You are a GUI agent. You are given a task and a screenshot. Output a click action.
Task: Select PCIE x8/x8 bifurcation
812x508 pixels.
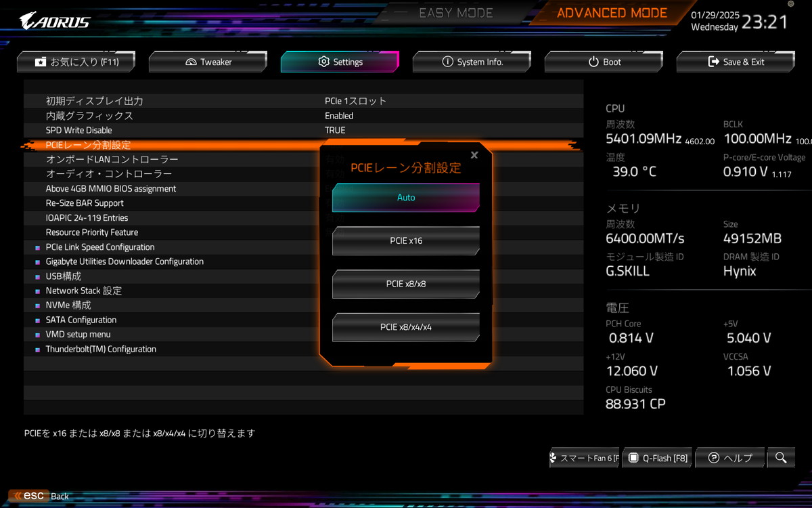[406, 284]
